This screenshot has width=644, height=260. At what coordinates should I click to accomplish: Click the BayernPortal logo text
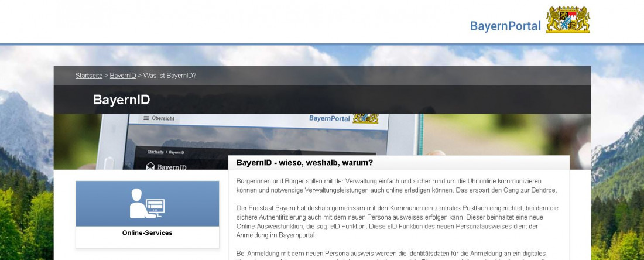pos(505,26)
